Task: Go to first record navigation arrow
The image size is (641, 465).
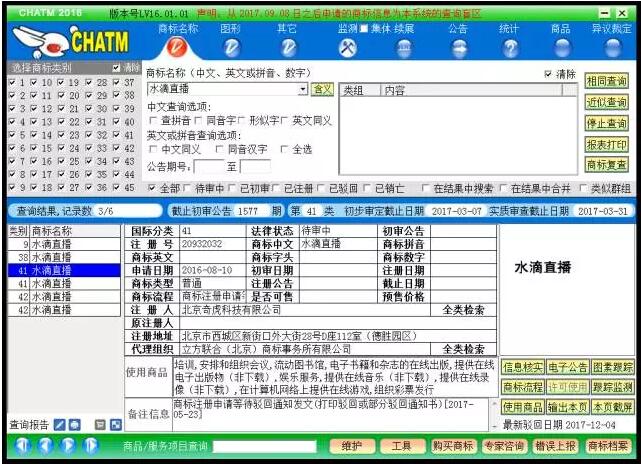Action: point(22,445)
